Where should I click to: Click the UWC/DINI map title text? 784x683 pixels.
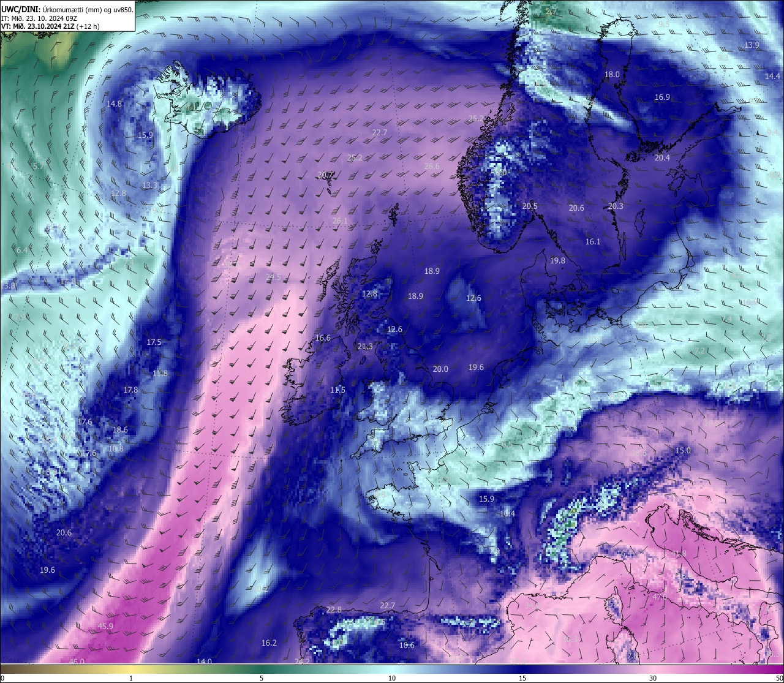tap(67, 10)
